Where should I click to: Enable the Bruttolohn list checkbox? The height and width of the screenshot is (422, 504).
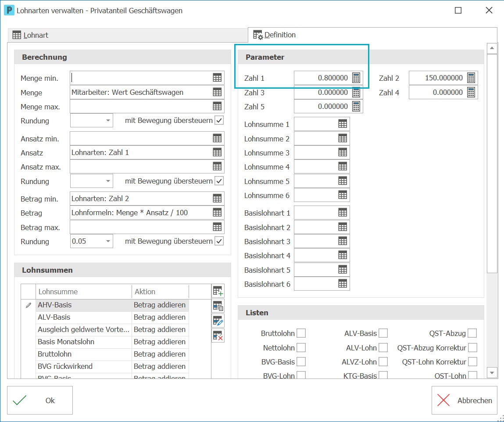click(x=301, y=333)
